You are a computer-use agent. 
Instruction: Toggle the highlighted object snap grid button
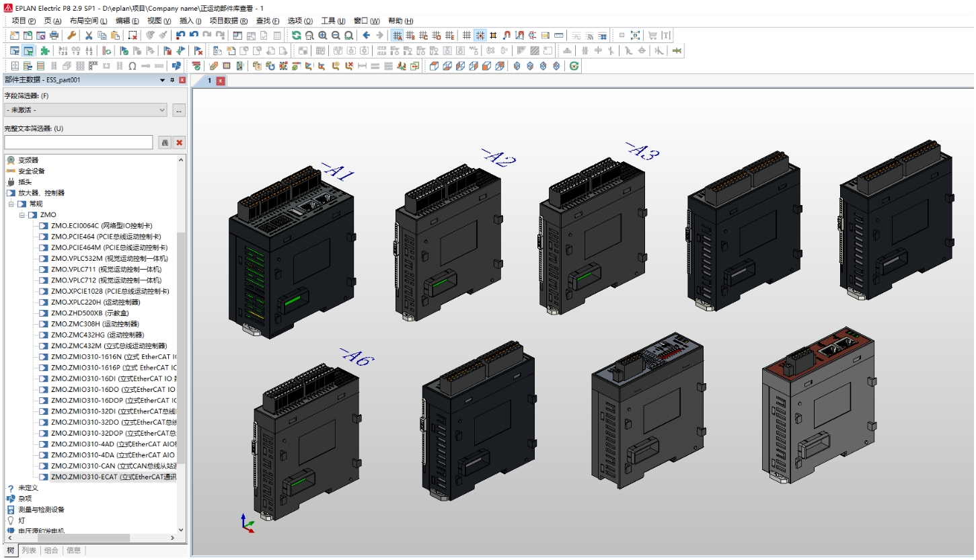click(x=480, y=35)
